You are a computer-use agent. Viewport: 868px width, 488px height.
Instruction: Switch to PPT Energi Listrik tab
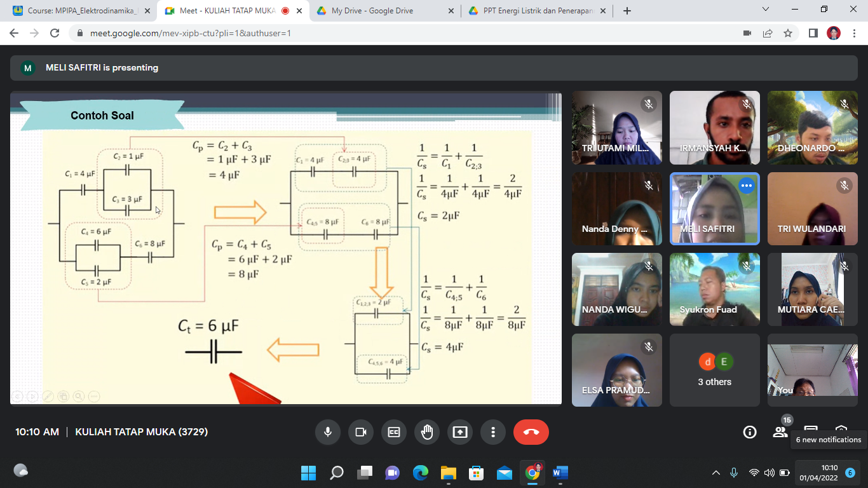(538, 11)
